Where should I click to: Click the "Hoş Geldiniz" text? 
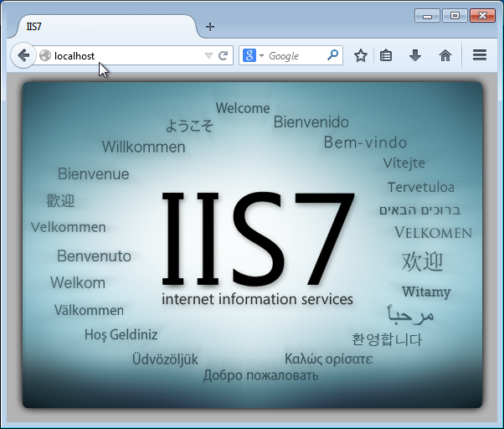click(x=121, y=335)
